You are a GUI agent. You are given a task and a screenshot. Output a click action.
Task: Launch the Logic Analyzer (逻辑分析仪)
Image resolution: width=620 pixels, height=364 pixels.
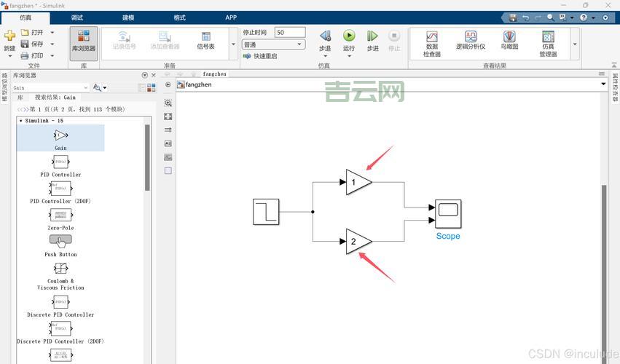tap(471, 41)
